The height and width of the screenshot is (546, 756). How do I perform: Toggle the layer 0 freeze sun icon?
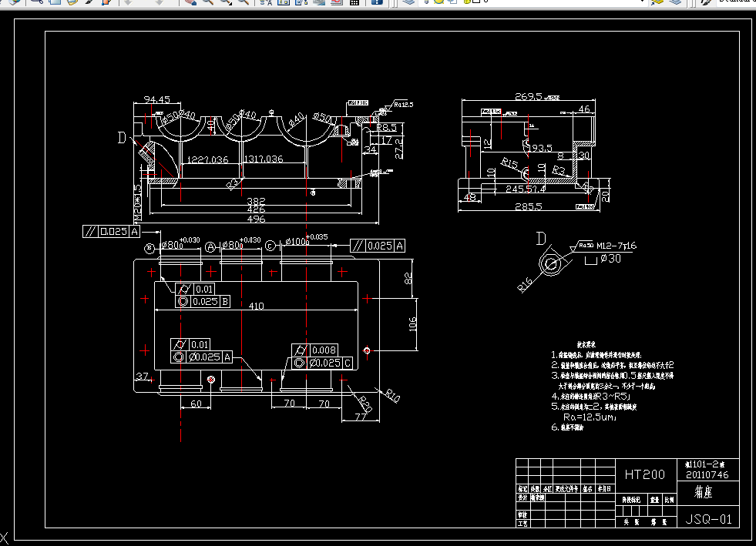click(438, 2)
